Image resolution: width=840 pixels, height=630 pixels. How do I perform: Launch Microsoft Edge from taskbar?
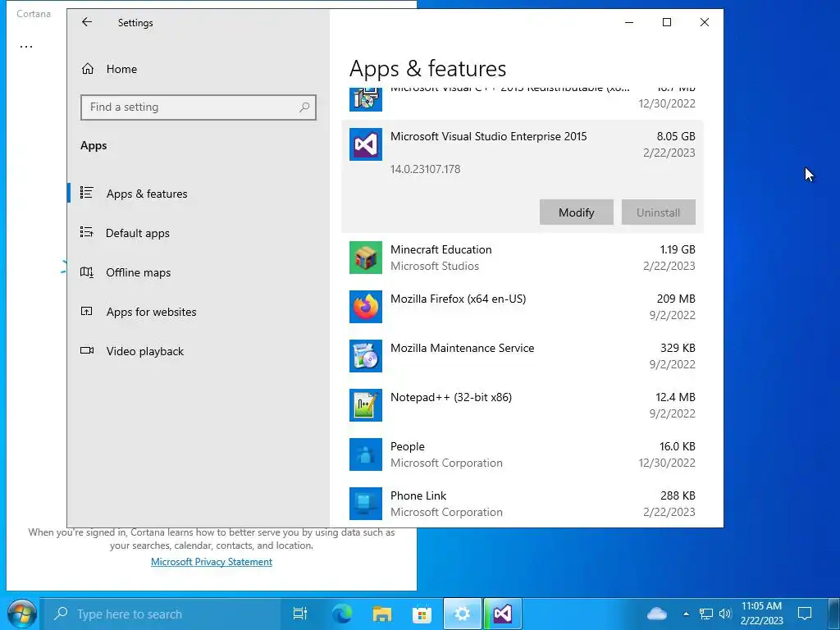coord(341,614)
